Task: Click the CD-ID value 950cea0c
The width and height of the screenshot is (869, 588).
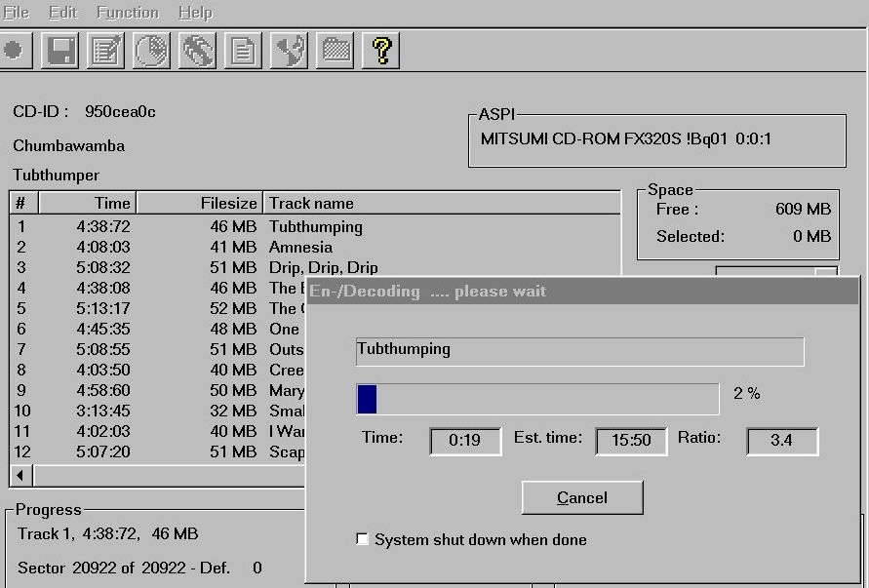Action: pos(120,112)
